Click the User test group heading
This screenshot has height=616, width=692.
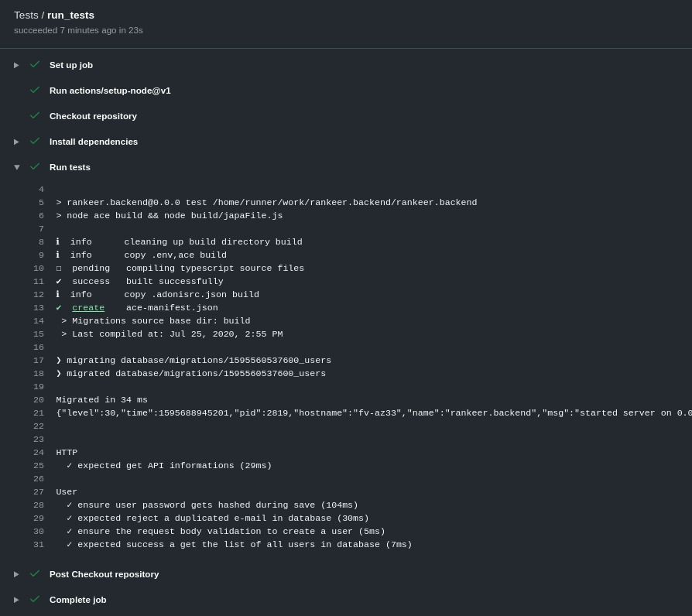(x=67, y=492)
